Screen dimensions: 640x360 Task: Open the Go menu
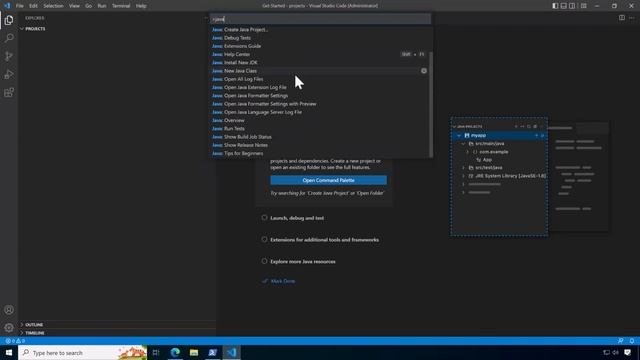coord(89,6)
